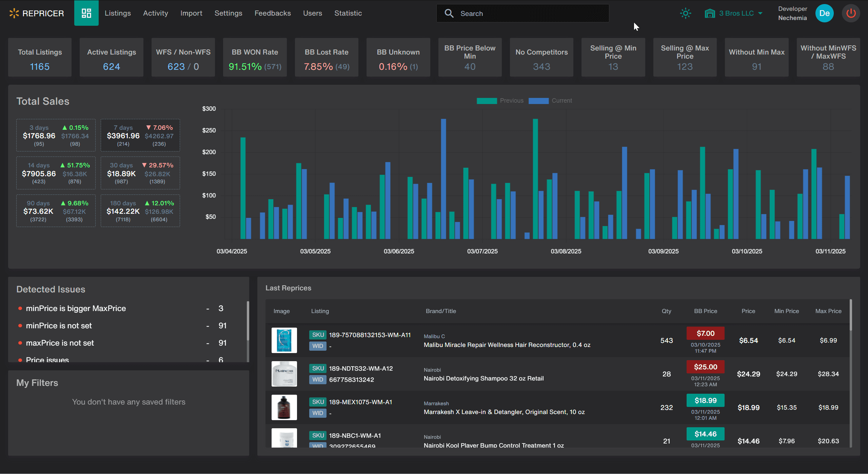Open the Import menu
The image size is (868, 474).
(191, 13)
